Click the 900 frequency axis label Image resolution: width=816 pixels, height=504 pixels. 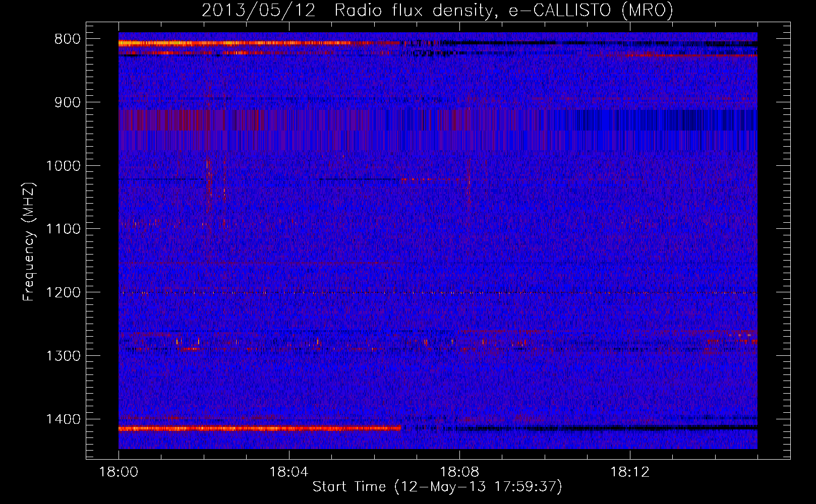[x=68, y=103]
